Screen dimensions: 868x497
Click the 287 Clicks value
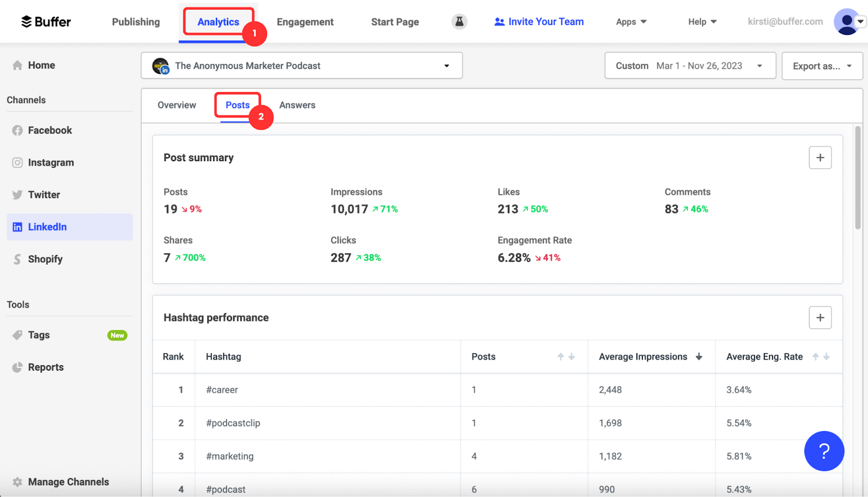(341, 258)
